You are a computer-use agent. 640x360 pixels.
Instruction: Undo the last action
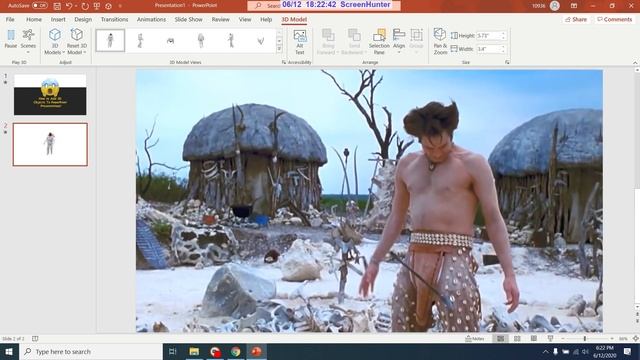click(69, 6)
